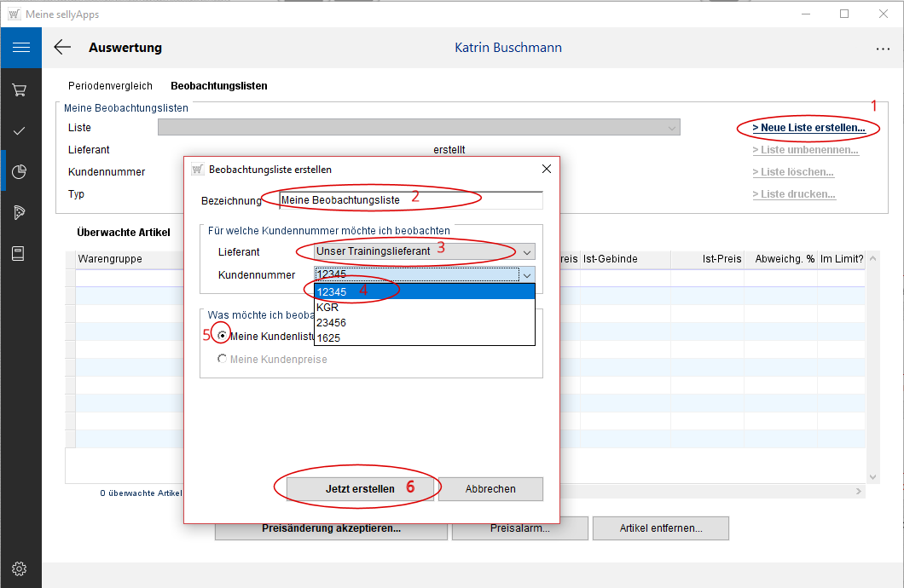Select the Meine Kundenpreise radio button
This screenshot has width=904, height=588.
(223, 360)
